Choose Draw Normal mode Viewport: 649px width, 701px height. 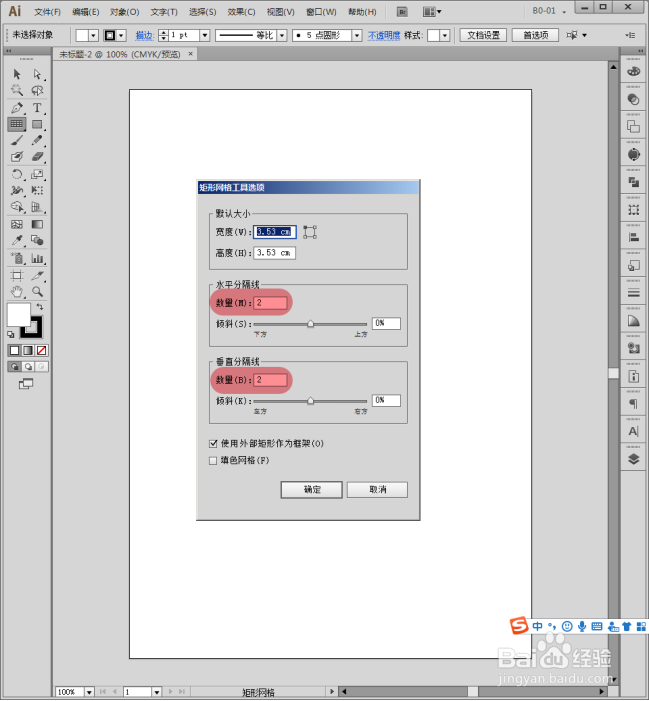(x=14, y=367)
